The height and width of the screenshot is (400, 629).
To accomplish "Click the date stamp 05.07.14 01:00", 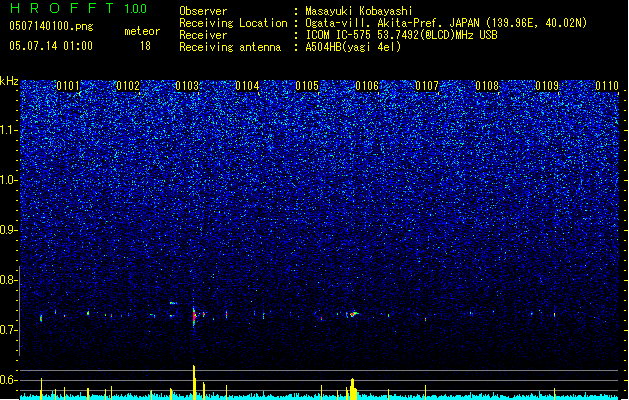I will 51,46.
